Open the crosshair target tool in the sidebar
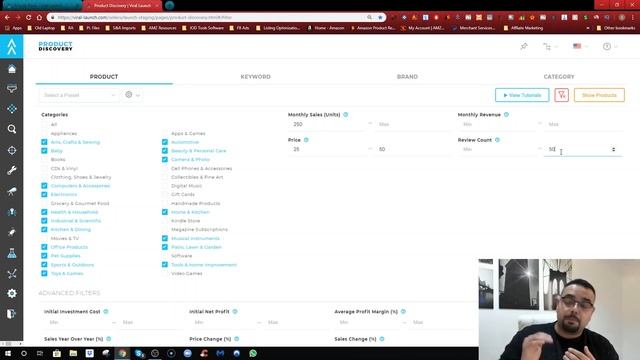The image size is (640, 360). (12, 150)
